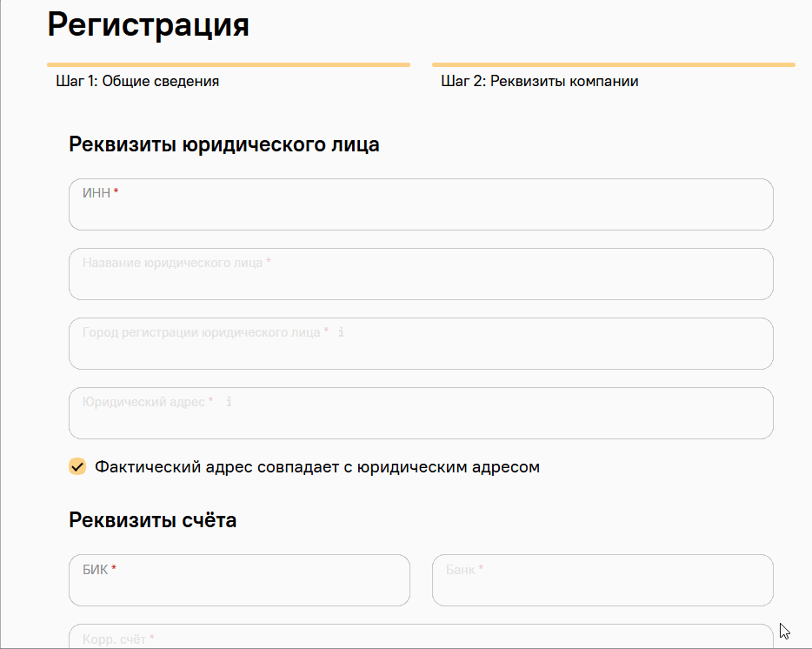
Task: Select the 'Юридический адрес' input field
Action: [421, 419]
